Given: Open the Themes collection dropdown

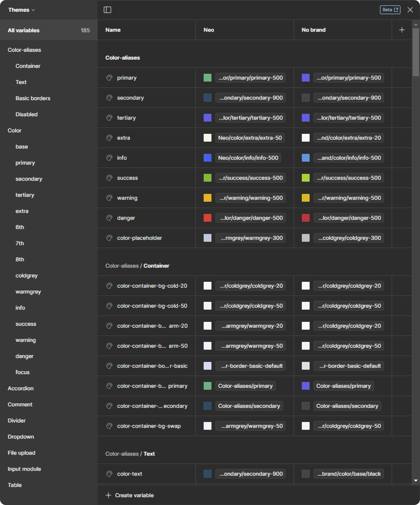Looking at the screenshot, I should (x=21, y=10).
